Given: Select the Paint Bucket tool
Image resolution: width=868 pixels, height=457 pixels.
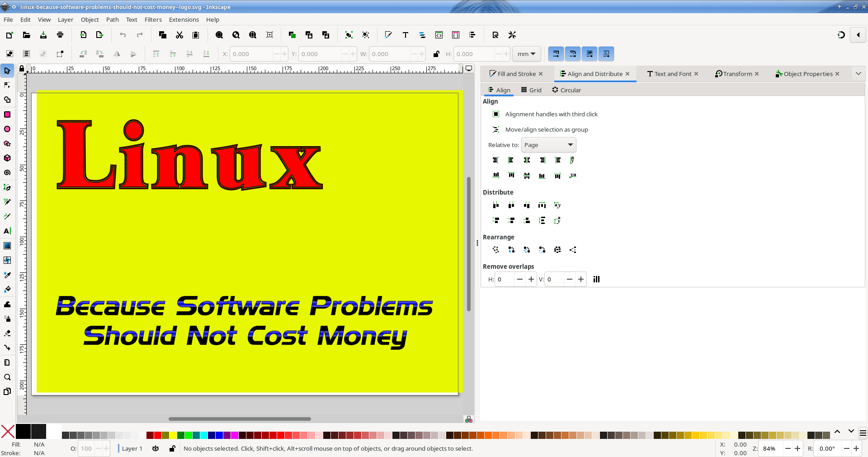Looking at the screenshot, I should (7, 289).
